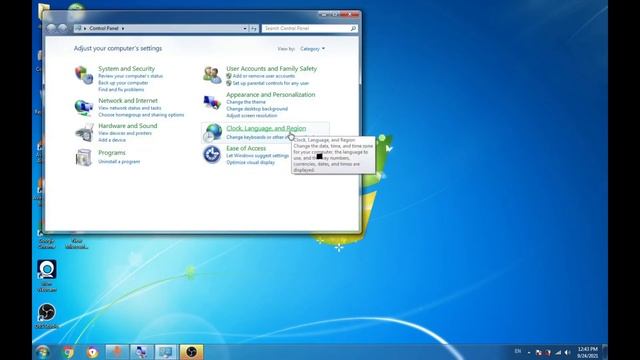The height and width of the screenshot is (360, 640).
Task: Click Adjust screen resolution link
Action: click(251, 116)
